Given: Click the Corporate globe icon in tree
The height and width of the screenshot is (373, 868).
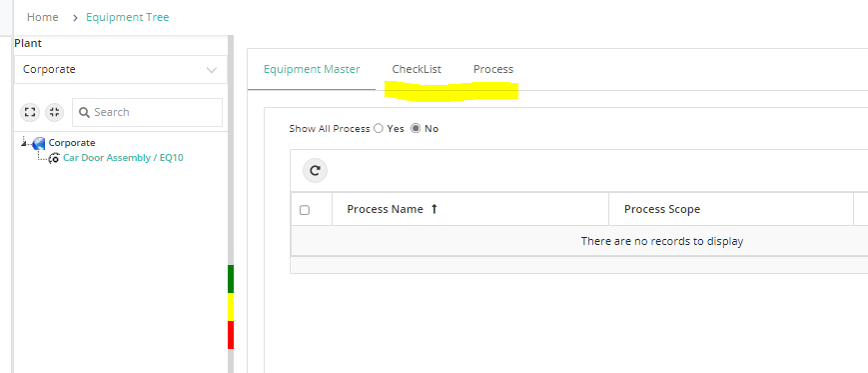Looking at the screenshot, I should point(39,143).
